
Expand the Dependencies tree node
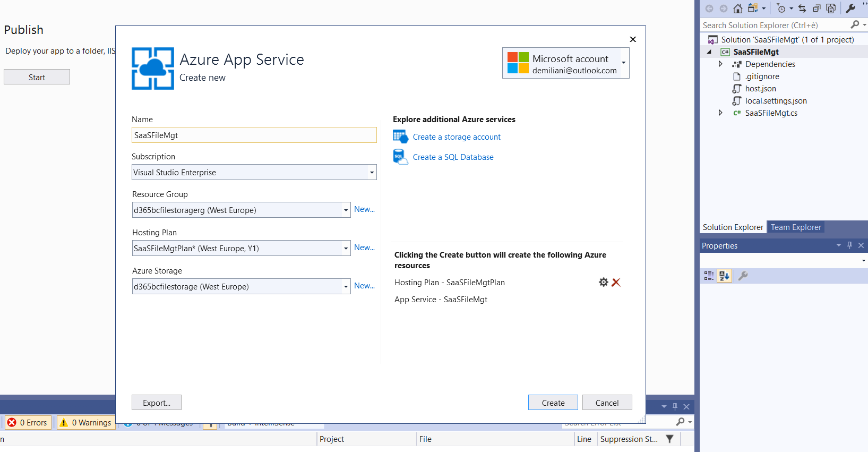pyautogui.click(x=720, y=64)
